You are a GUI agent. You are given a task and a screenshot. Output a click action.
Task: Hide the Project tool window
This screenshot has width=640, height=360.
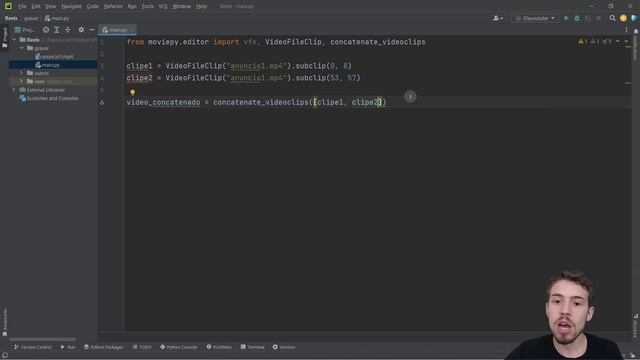92,30
